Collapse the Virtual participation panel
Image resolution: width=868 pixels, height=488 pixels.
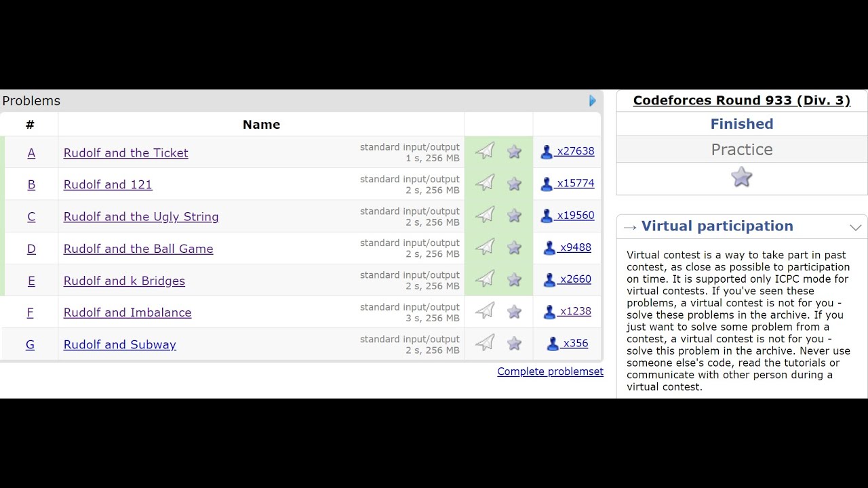point(856,228)
